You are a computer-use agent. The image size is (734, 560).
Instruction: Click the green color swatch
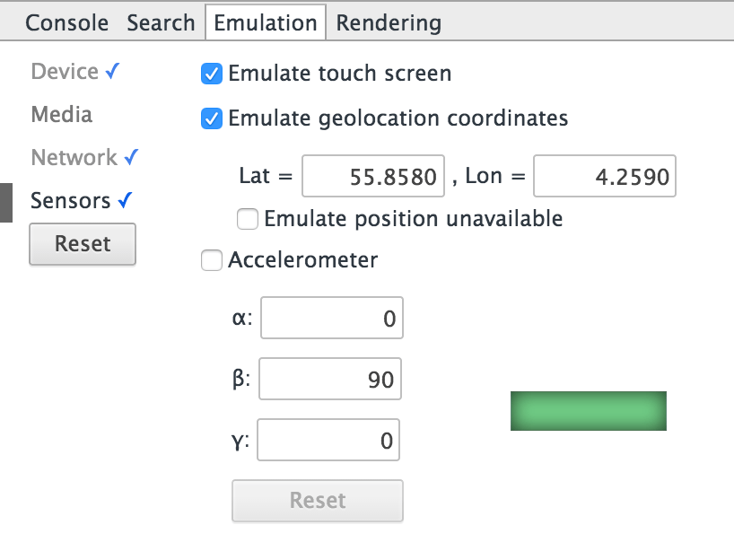click(589, 410)
